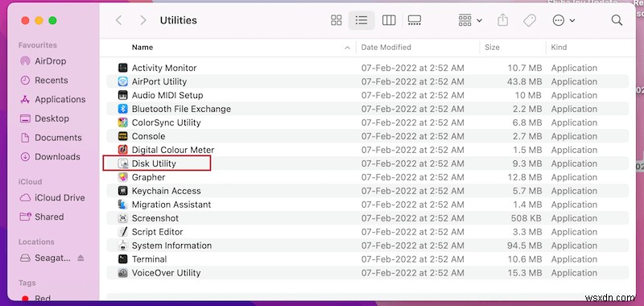Sort by Date Modified column header
This screenshot has height=306, width=644.
386,48
